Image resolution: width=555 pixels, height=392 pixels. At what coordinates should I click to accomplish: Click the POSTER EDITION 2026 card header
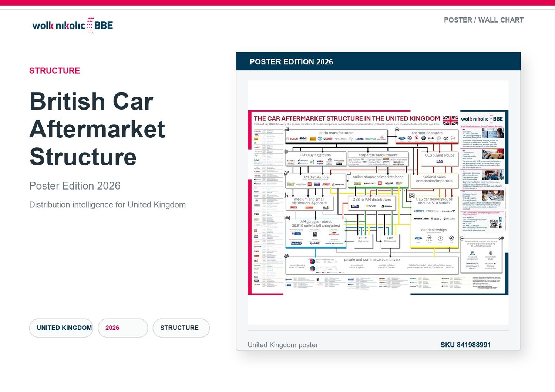(378, 61)
